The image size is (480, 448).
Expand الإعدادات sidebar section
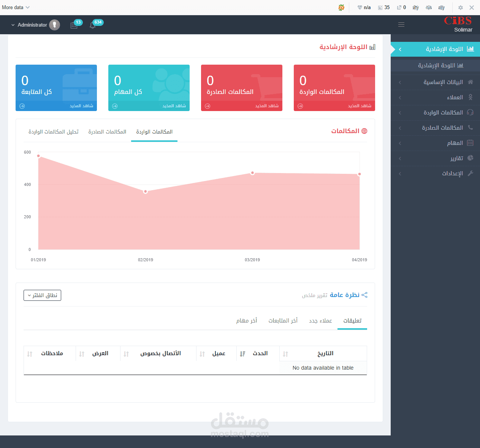(x=400, y=173)
